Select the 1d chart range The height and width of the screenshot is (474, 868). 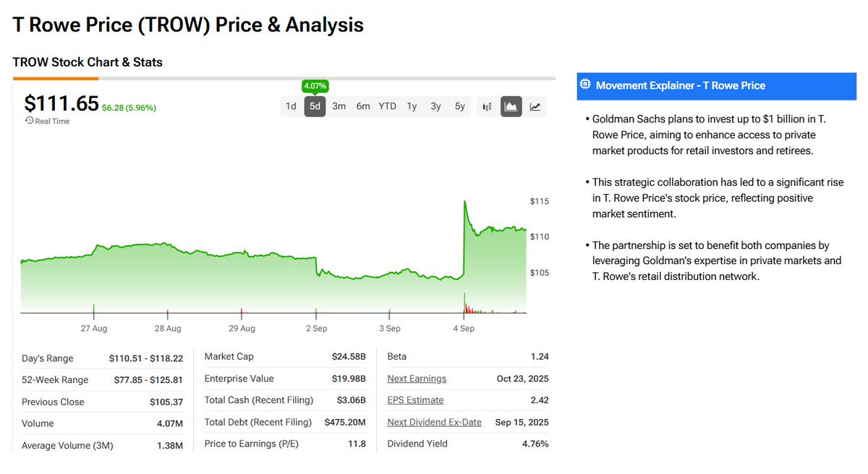291,106
